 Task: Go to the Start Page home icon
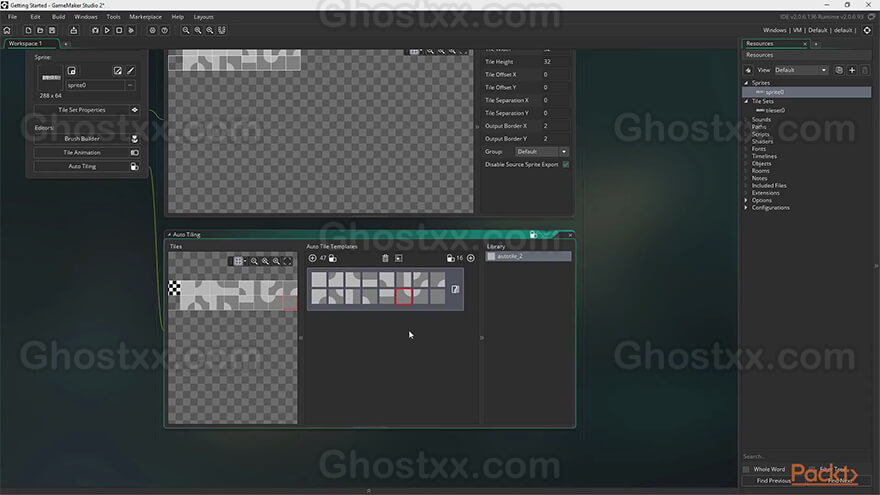point(7,30)
